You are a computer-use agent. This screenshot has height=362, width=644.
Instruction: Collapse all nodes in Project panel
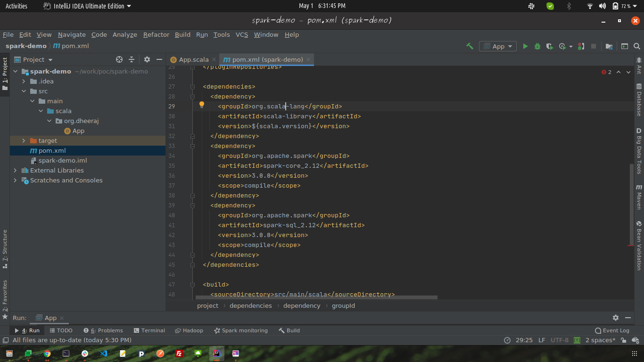132,59
